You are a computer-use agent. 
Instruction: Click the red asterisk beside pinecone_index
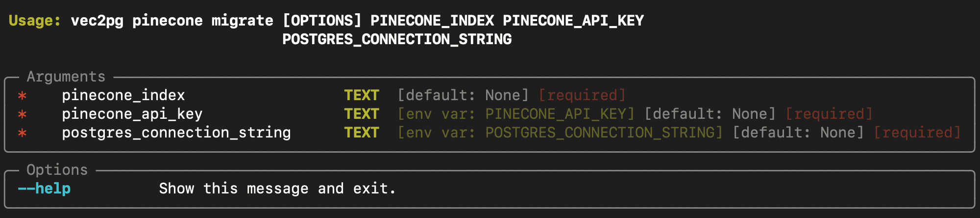click(x=22, y=96)
